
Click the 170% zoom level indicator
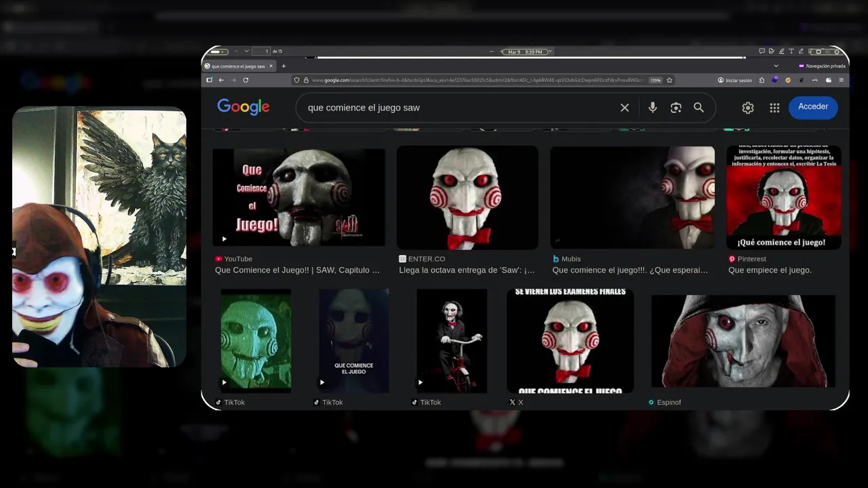[656, 80]
